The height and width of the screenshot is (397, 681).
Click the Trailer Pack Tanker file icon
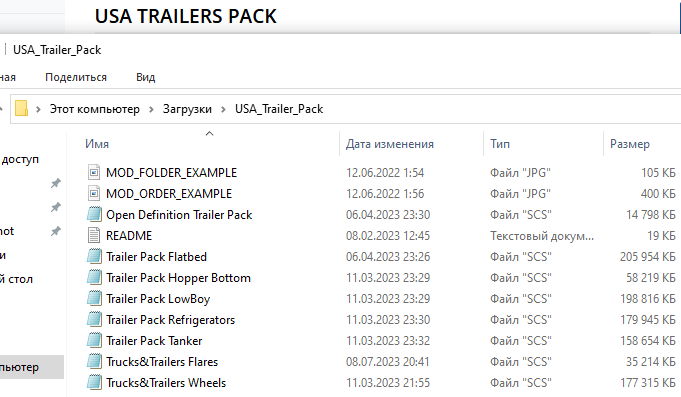[x=94, y=341]
